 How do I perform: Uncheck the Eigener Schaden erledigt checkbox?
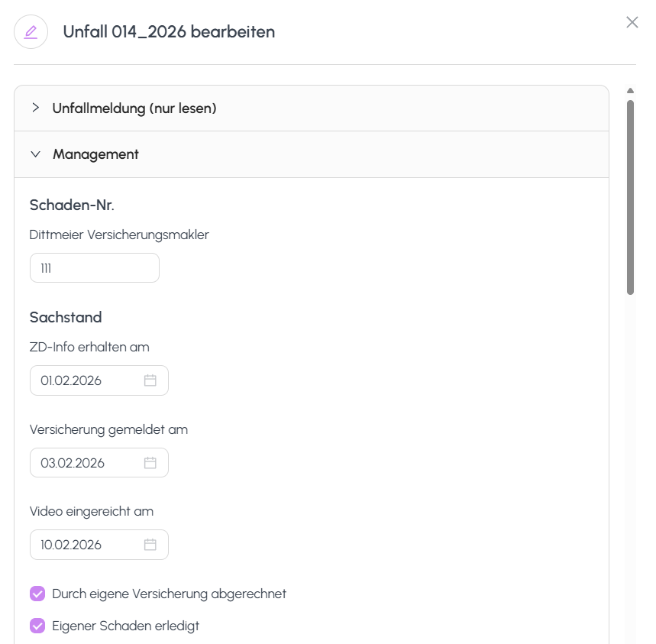tap(37, 626)
